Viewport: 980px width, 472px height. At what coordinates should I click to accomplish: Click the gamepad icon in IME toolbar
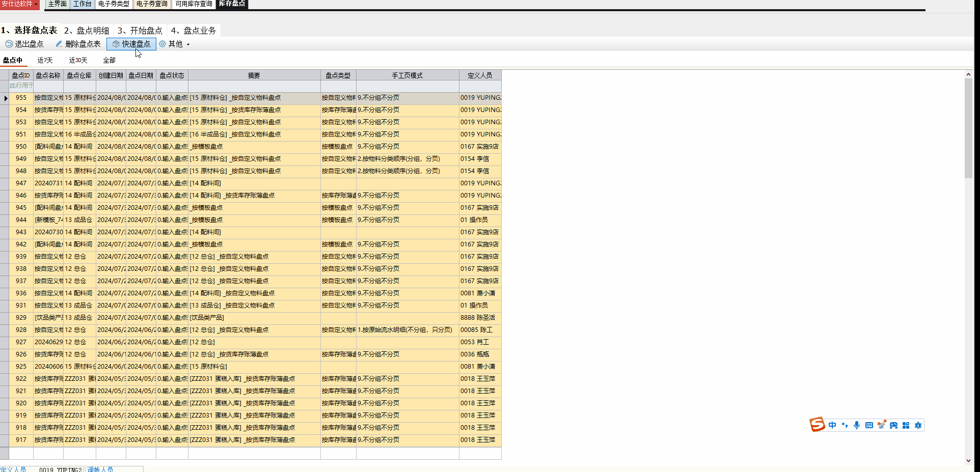click(893, 425)
